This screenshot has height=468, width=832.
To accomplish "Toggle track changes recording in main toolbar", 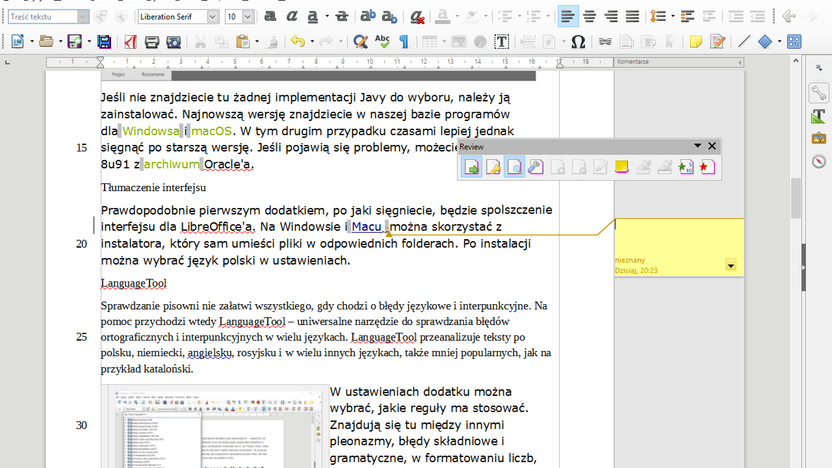I will tap(717, 41).
